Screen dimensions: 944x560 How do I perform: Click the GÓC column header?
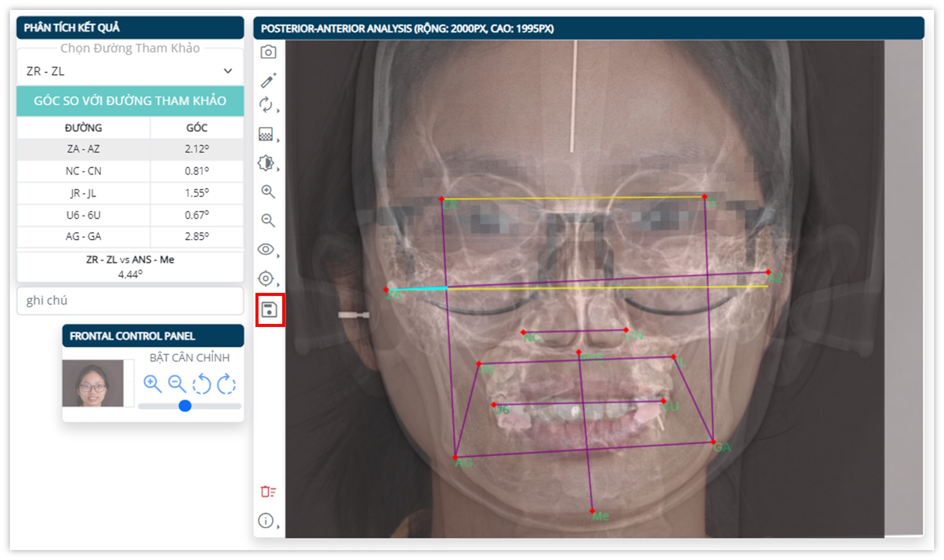[x=197, y=128]
